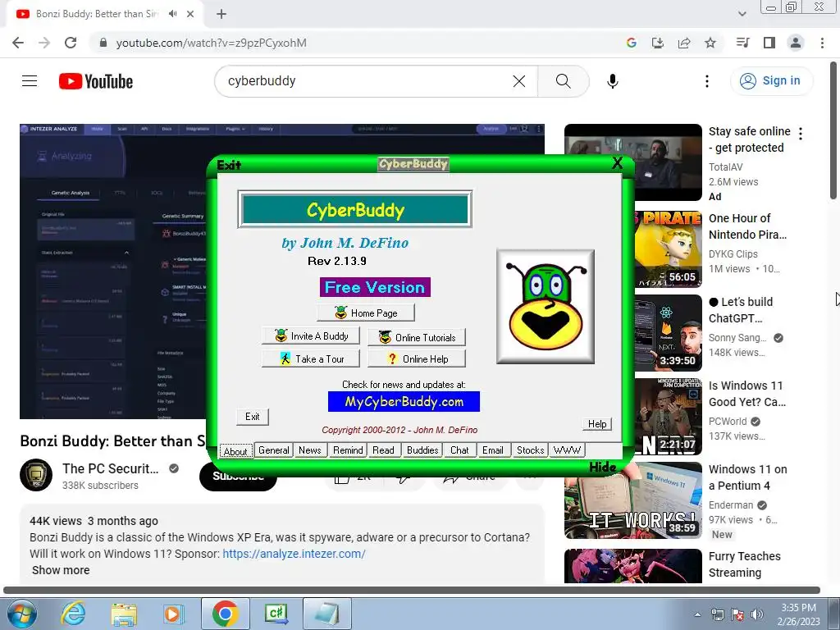Click the Help button in CyberBuddy
The width and height of the screenshot is (840, 630).
click(597, 424)
